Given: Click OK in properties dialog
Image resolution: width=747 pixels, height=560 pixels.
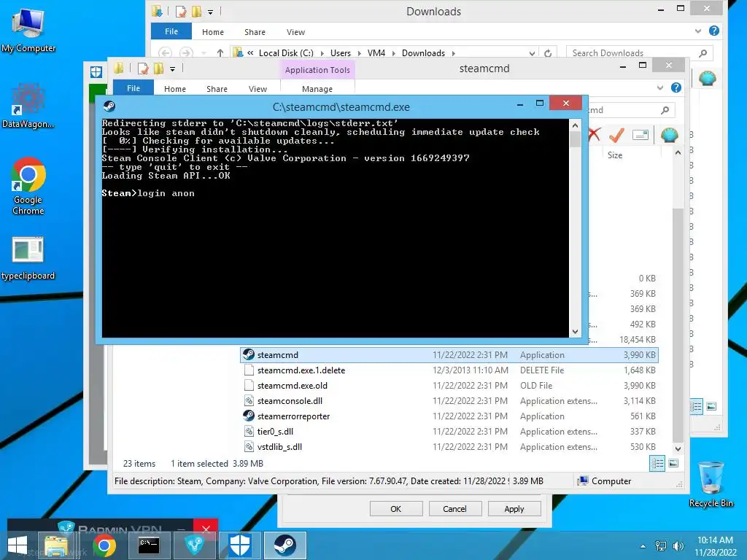Looking at the screenshot, I should pos(396,508).
